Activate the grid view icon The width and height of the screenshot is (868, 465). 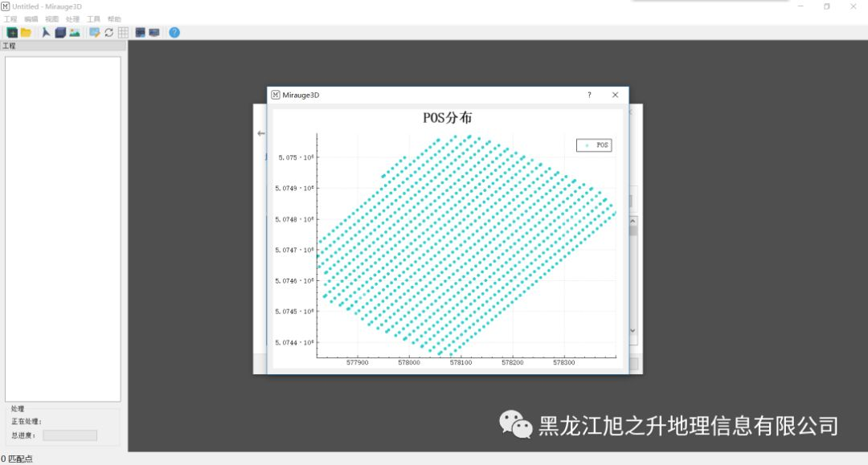tap(123, 32)
